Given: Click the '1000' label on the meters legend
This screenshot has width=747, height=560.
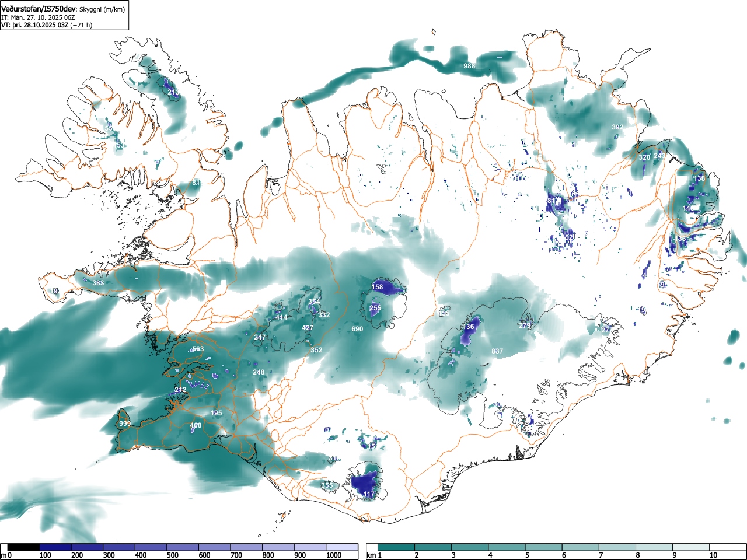Looking at the screenshot, I should tap(334, 555).
